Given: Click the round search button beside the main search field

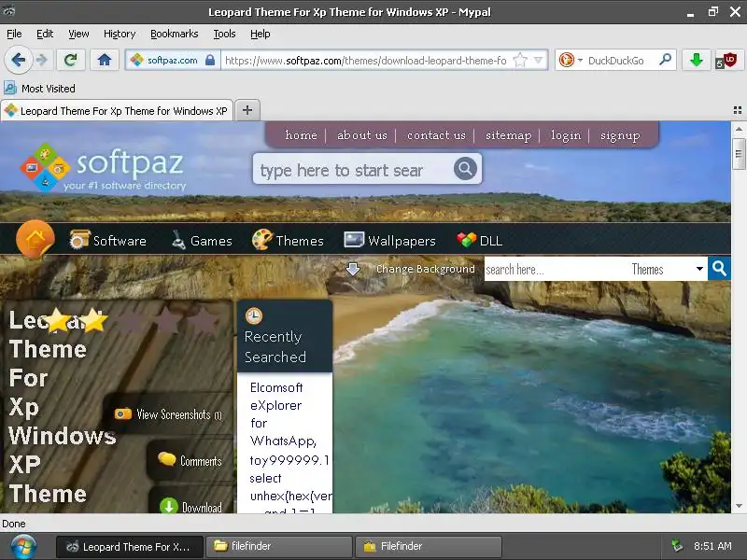Looking at the screenshot, I should pos(465,169).
